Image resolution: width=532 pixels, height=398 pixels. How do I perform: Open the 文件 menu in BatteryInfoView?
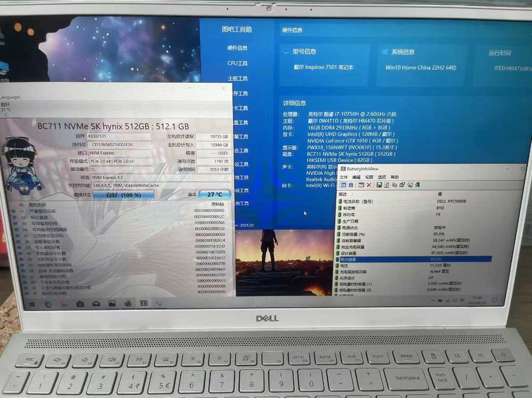tap(344, 177)
